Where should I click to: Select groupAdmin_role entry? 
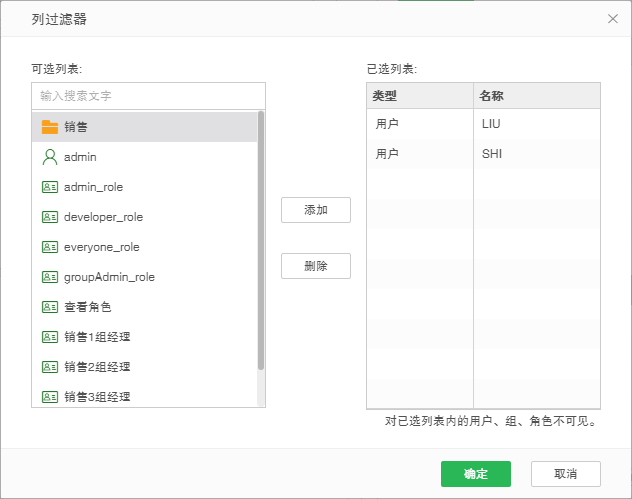(144, 277)
